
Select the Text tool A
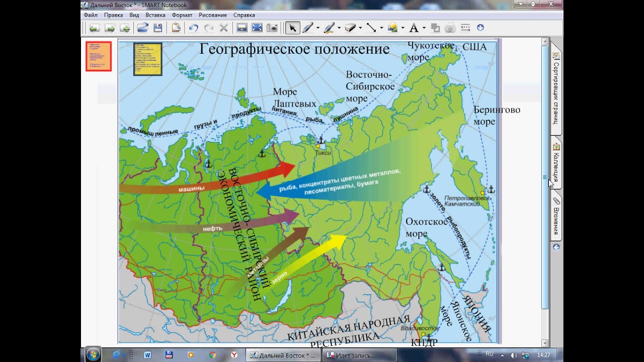(x=414, y=28)
